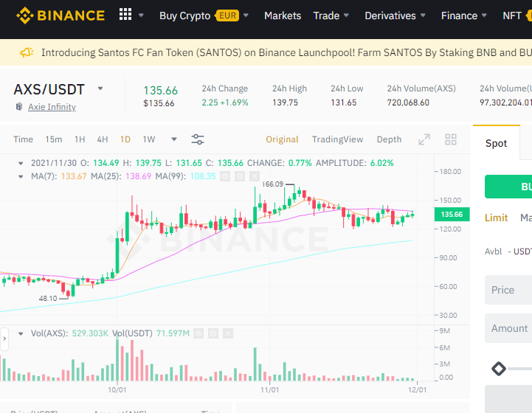Click the 24h Low value 131.65
The height and width of the screenshot is (413, 532).
(x=343, y=103)
